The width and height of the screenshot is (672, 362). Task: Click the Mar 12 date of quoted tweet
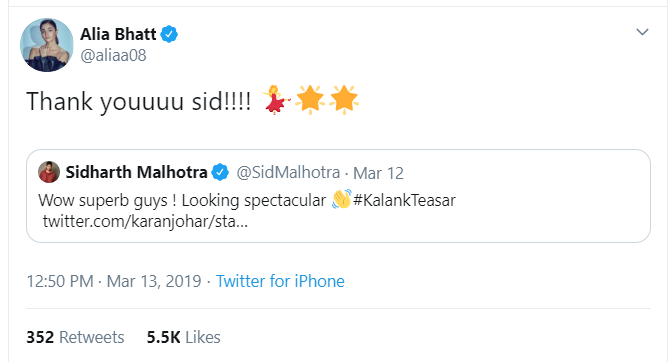(x=378, y=173)
